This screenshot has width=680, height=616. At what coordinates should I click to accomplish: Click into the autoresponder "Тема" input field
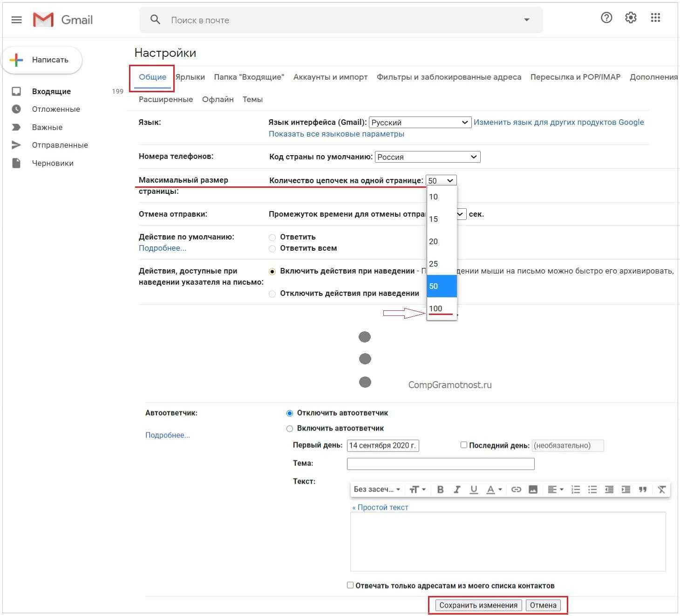coord(441,464)
